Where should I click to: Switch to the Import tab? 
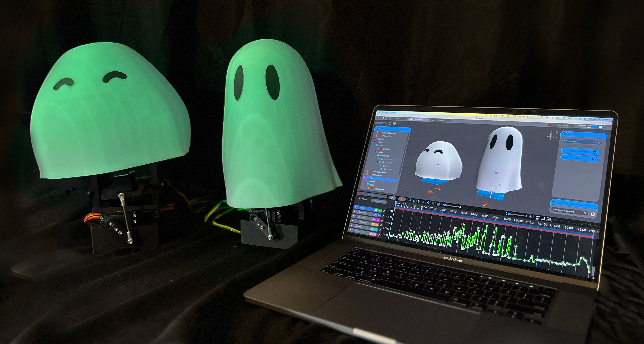click(441, 120)
